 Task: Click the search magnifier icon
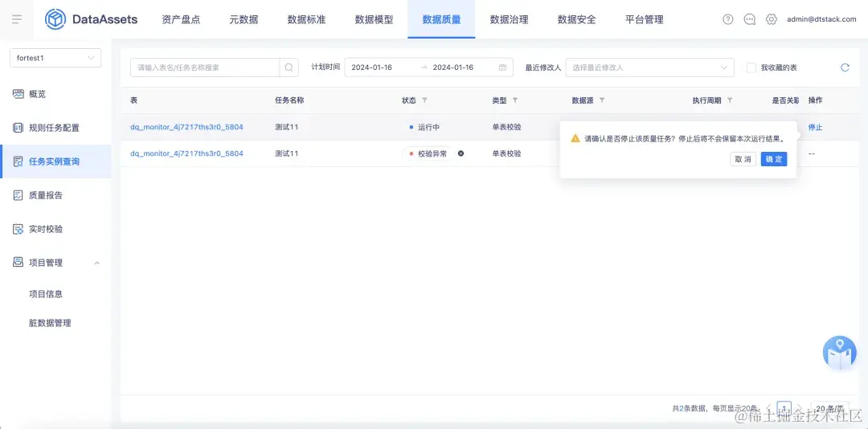tap(289, 67)
